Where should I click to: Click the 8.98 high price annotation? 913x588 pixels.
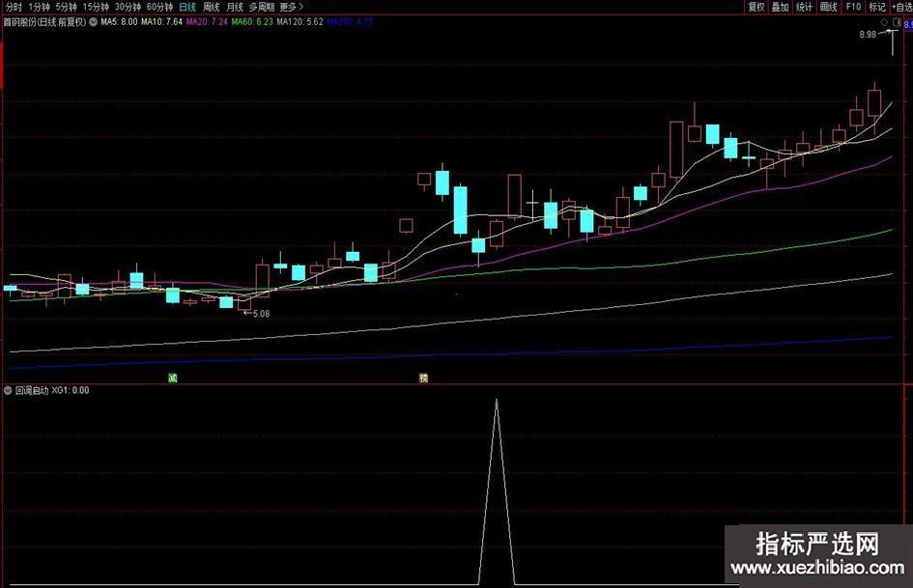coord(868,35)
